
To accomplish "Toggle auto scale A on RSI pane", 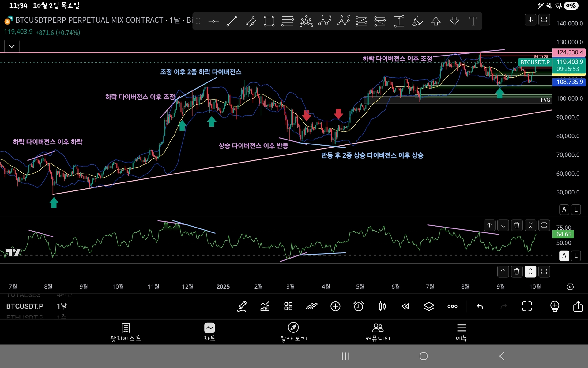I will [564, 255].
